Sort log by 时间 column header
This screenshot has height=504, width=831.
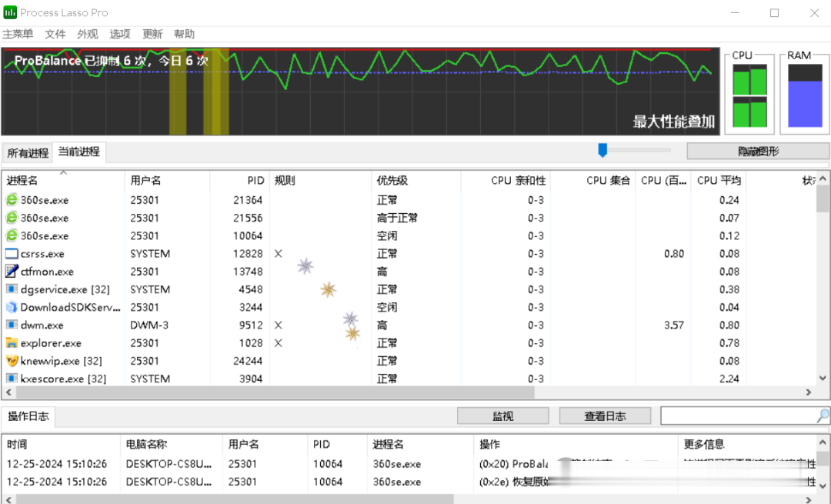pyautogui.click(x=61, y=444)
